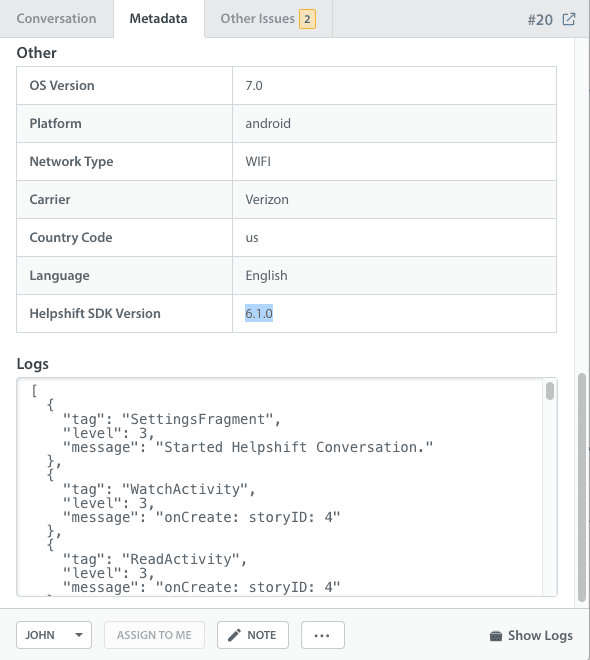
Task: Click the Other Issues count badge
Action: point(307,19)
